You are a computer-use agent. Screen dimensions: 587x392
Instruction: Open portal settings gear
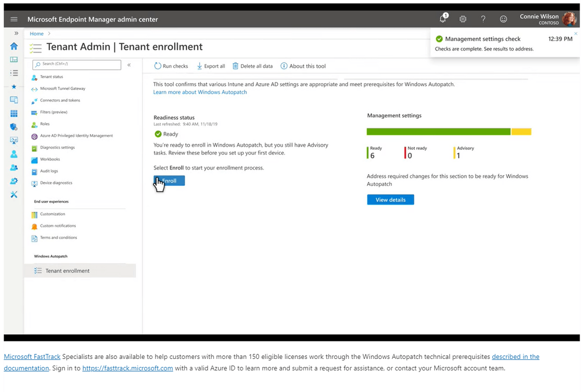(x=463, y=19)
